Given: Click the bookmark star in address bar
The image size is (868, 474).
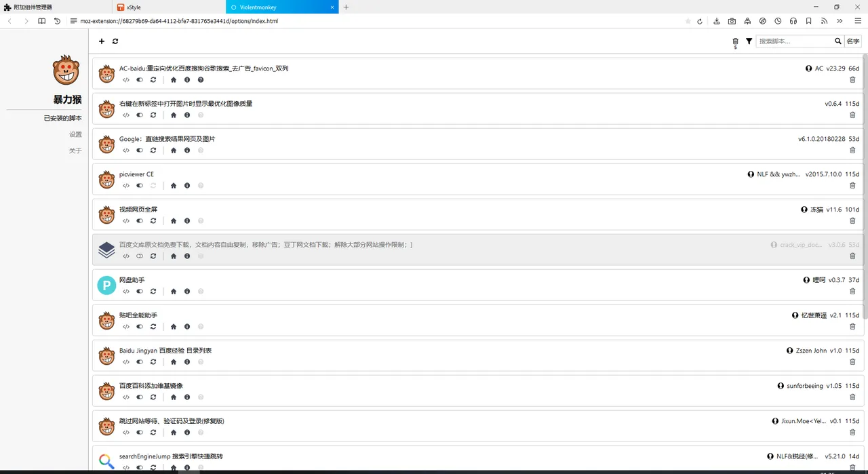Looking at the screenshot, I should 688,21.
